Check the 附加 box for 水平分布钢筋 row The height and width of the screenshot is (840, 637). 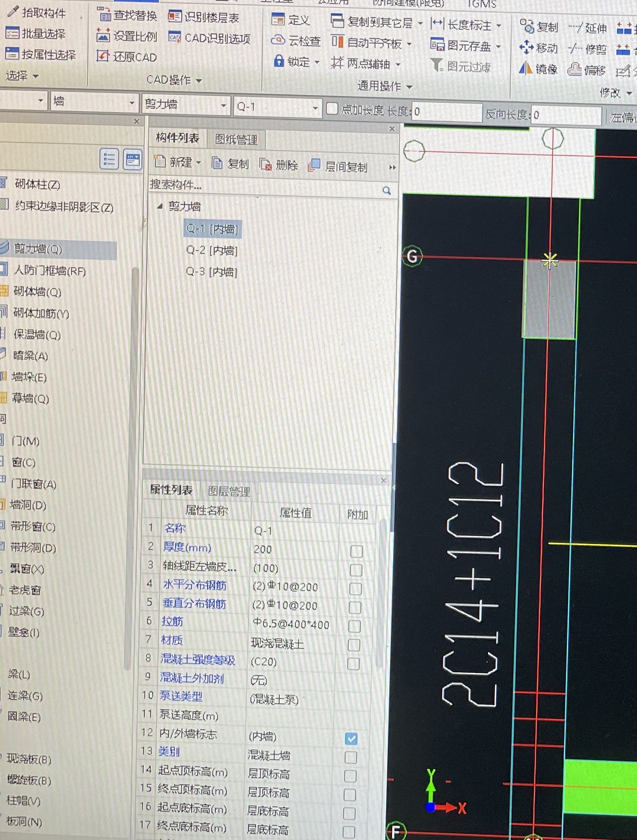[x=356, y=589]
